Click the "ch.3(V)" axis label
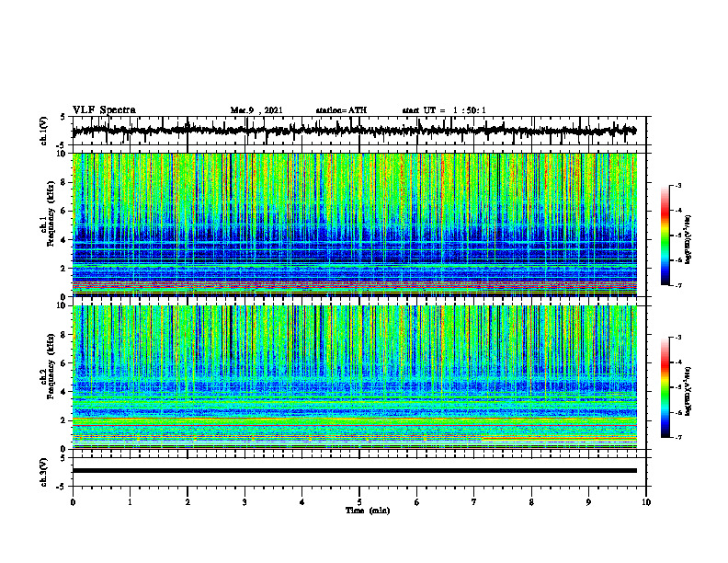Image resolution: width=728 pixels, height=563 pixels. point(44,472)
